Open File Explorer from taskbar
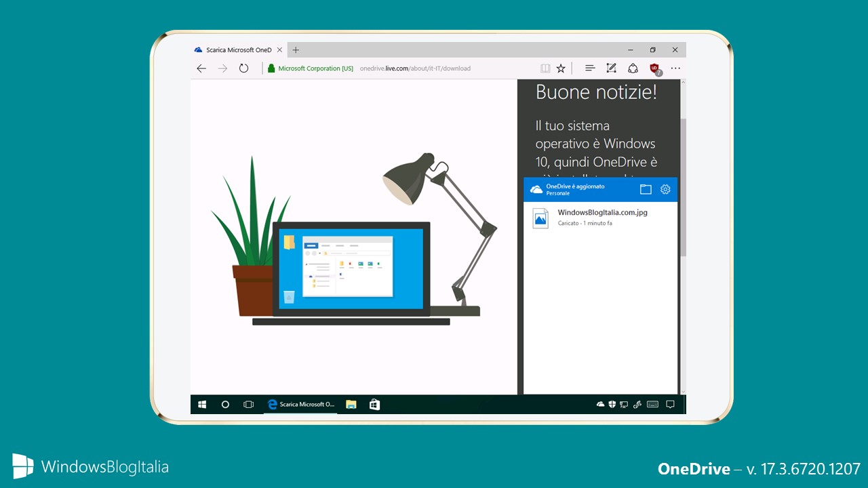868x488 pixels. coord(351,405)
